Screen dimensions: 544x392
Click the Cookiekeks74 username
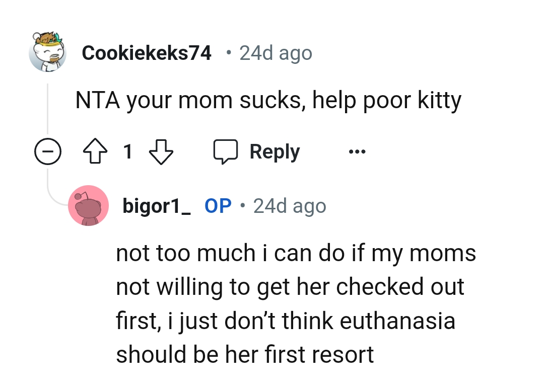146,52
